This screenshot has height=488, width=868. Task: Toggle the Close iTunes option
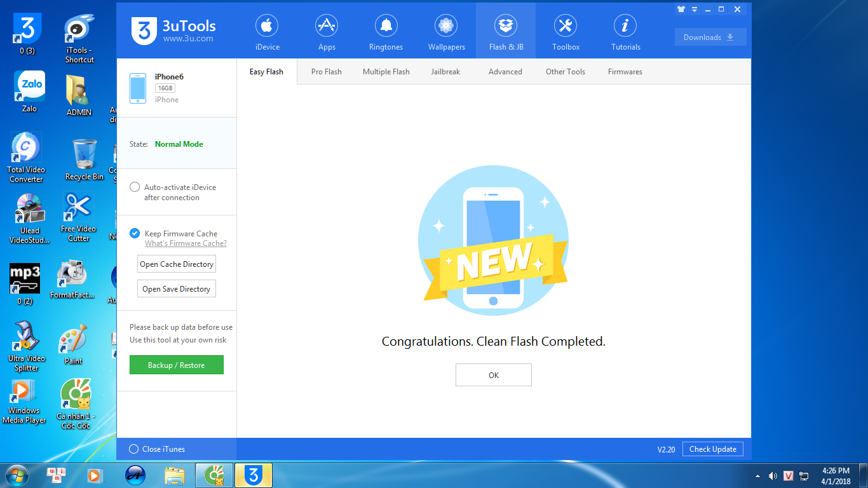134,449
